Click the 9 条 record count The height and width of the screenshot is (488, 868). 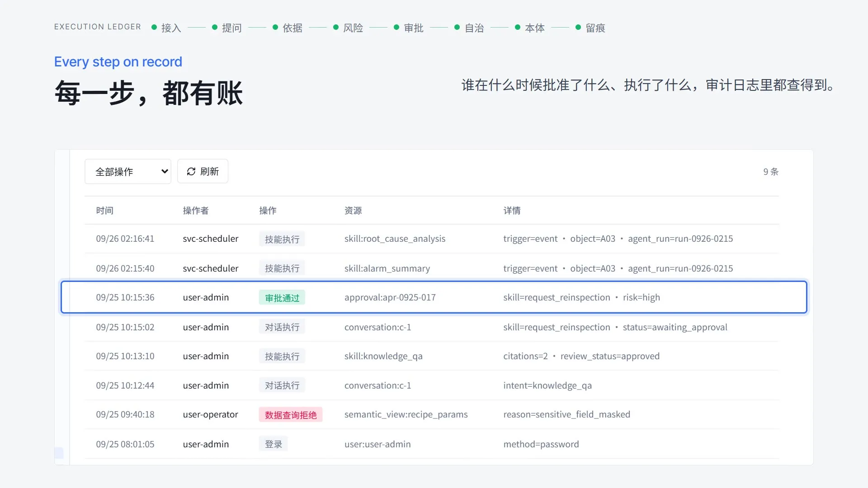tap(771, 172)
